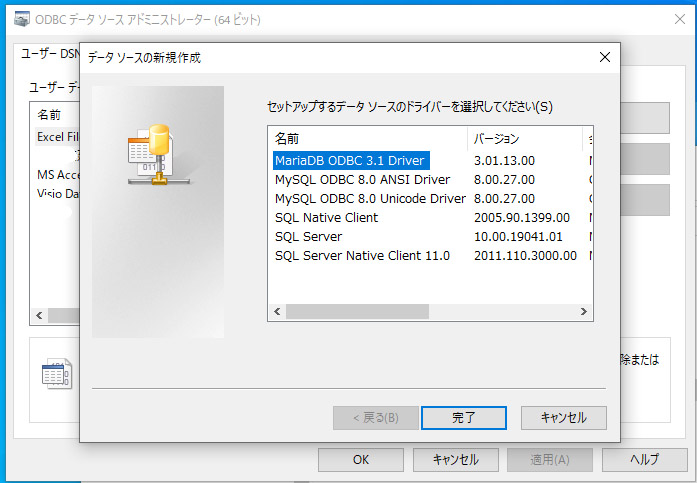Image resolution: width=697 pixels, height=483 pixels.
Task: Select the SQL Server driver row
Action: pyautogui.click(x=308, y=237)
